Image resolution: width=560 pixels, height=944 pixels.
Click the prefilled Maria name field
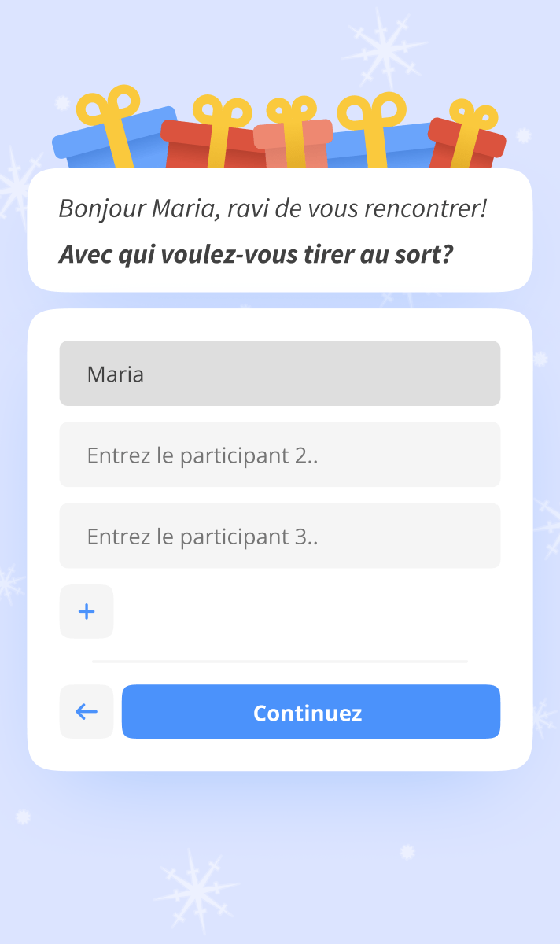279,374
